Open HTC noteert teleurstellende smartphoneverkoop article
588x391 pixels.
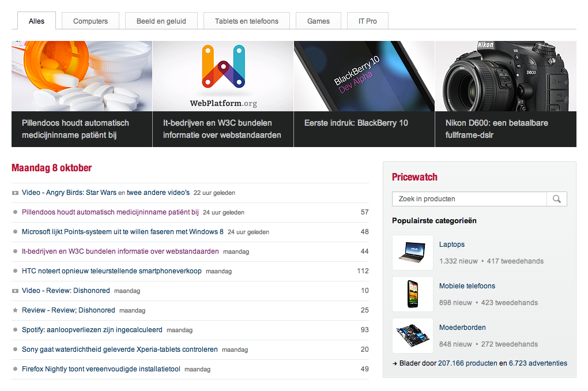[x=112, y=271]
